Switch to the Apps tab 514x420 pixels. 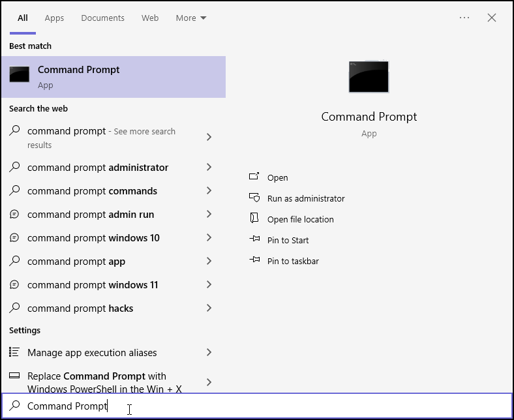pyautogui.click(x=54, y=18)
